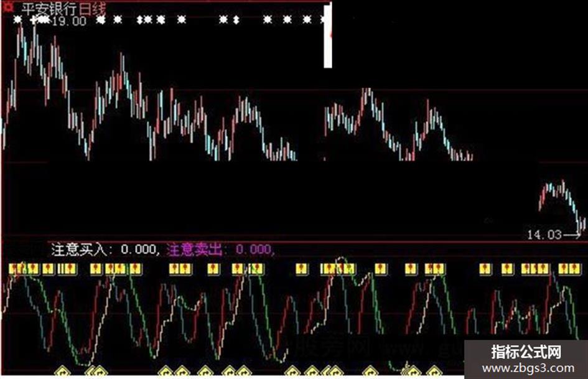Click the 注意买入: 0.000 indicator readout
This screenshot has height=379, width=588.
[x=105, y=250]
